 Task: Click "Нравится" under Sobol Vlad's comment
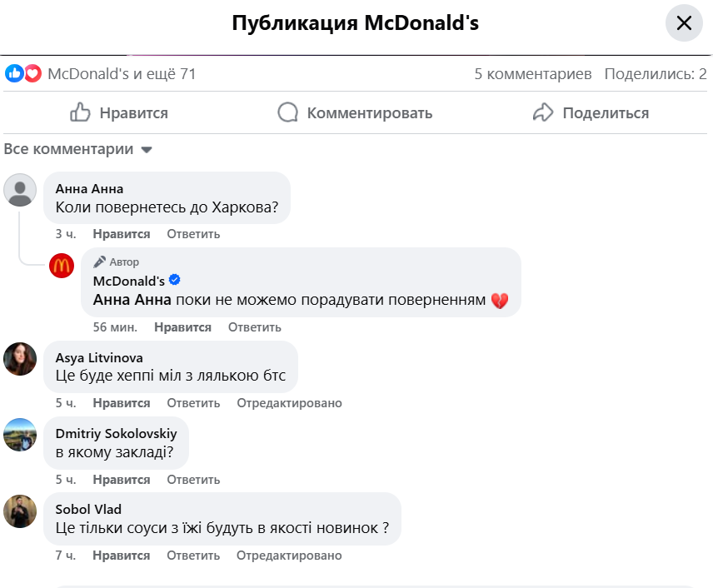(x=122, y=555)
